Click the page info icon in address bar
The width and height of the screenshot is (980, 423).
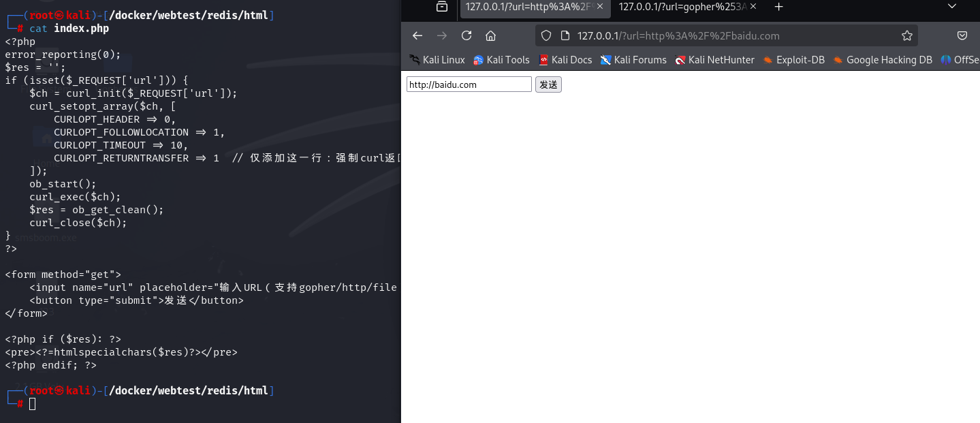(564, 36)
